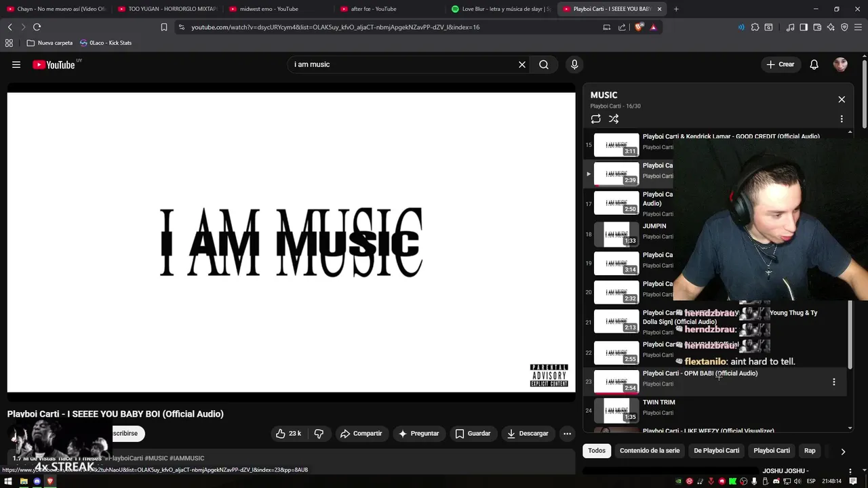The height and width of the screenshot is (488, 868).
Task: Go to the YouTube home logo
Action: 54,64
